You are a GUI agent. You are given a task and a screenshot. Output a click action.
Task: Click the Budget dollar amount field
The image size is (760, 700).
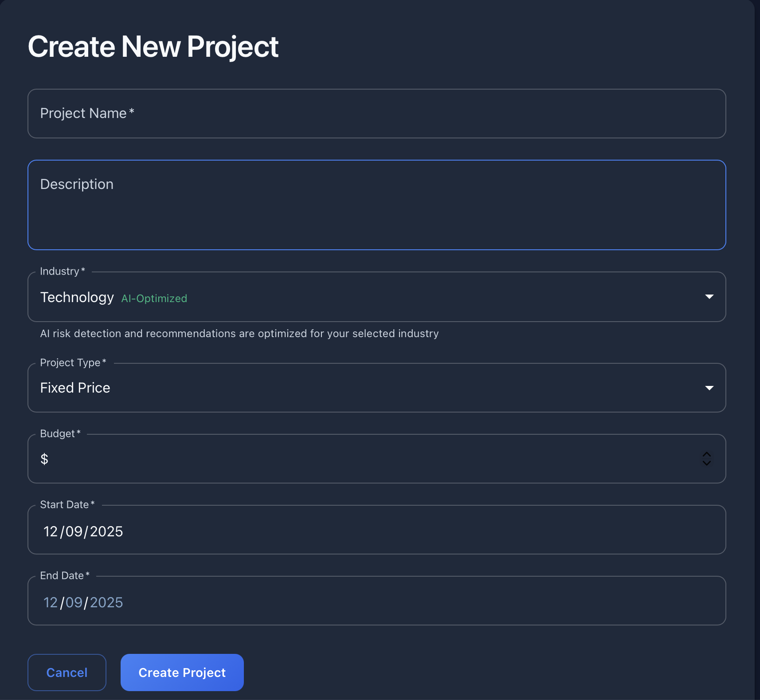[310, 459]
